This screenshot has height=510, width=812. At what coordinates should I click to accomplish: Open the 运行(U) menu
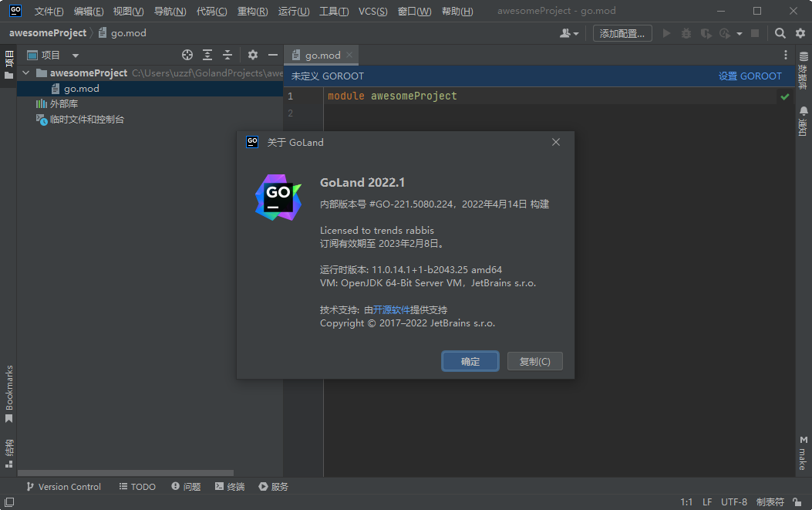coord(294,11)
